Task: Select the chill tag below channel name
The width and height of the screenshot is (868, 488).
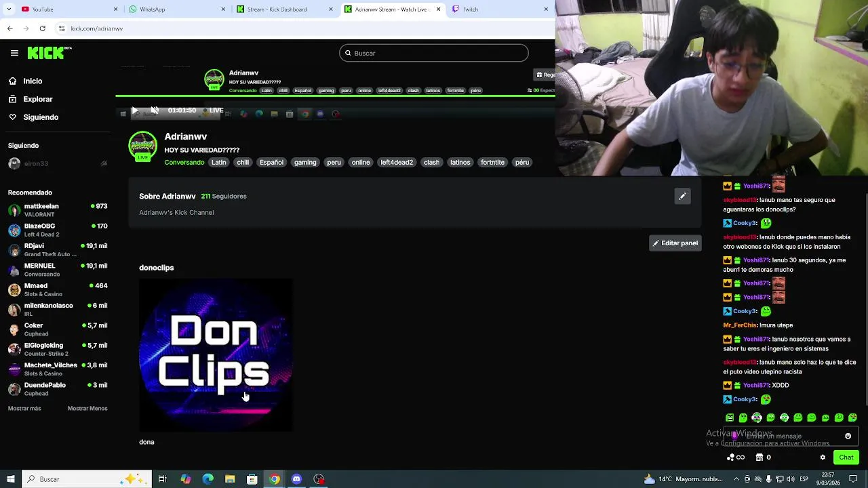Action: 243,163
